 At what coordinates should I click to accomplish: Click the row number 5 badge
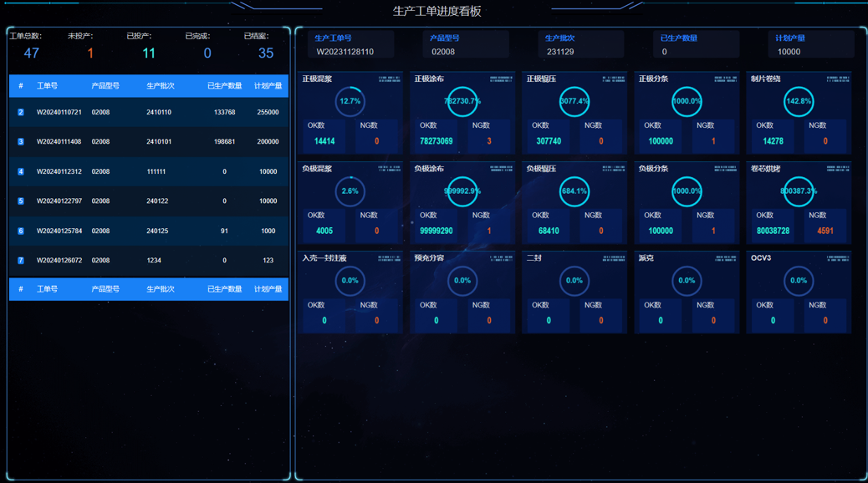(x=21, y=201)
